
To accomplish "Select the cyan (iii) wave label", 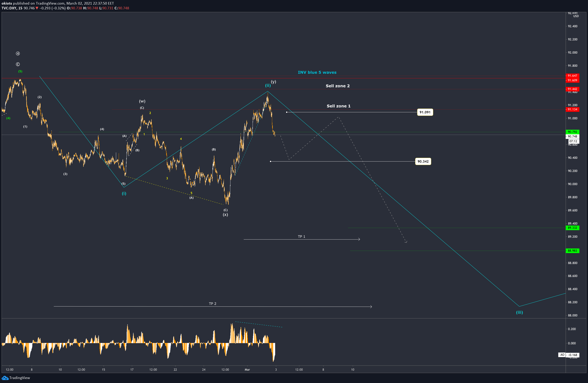I will pyautogui.click(x=519, y=312).
